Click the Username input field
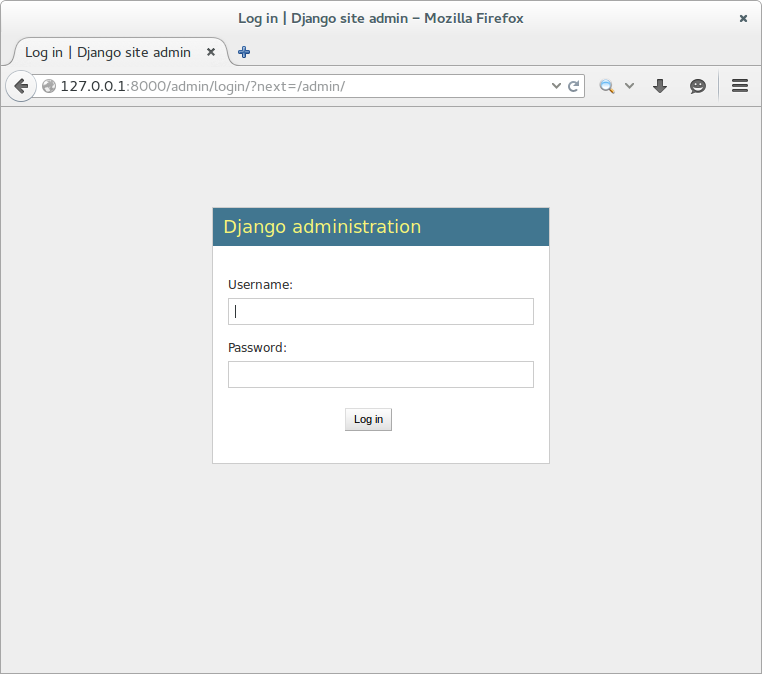Image resolution: width=762 pixels, height=674 pixels. point(381,311)
